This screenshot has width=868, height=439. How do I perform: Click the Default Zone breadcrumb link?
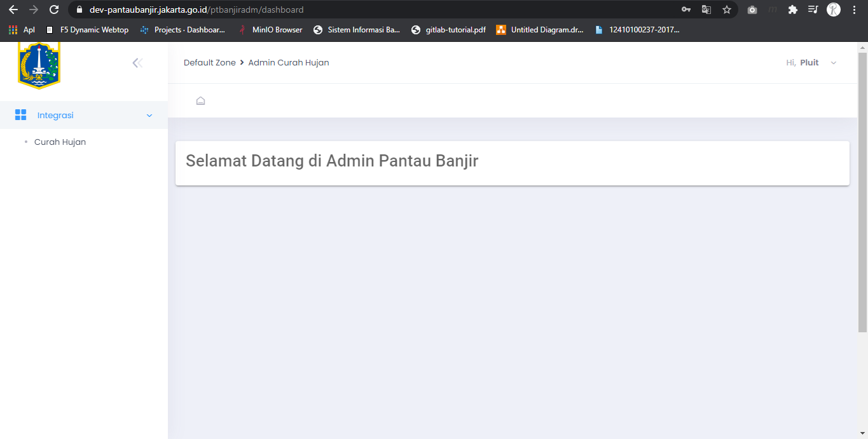[209, 62]
